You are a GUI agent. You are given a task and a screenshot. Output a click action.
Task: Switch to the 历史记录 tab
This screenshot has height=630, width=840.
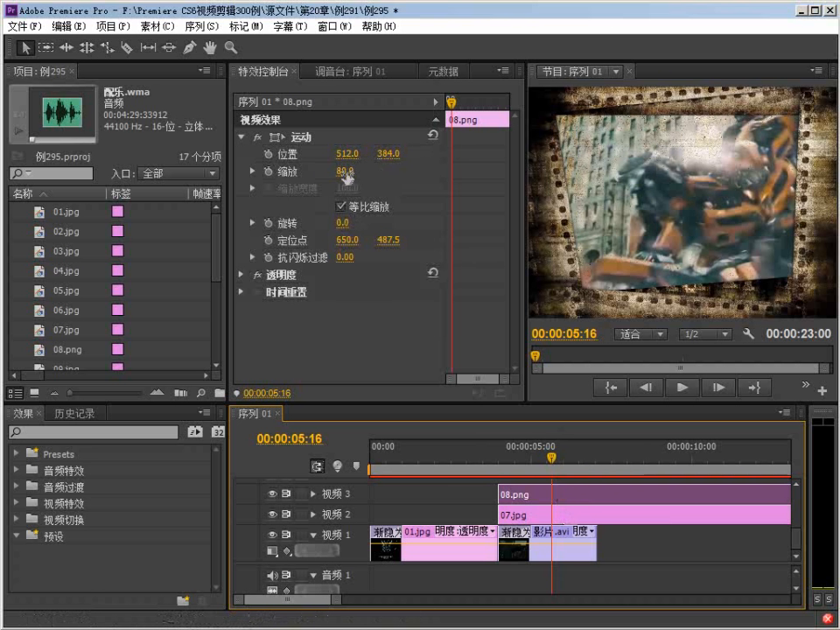click(x=74, y=414)
